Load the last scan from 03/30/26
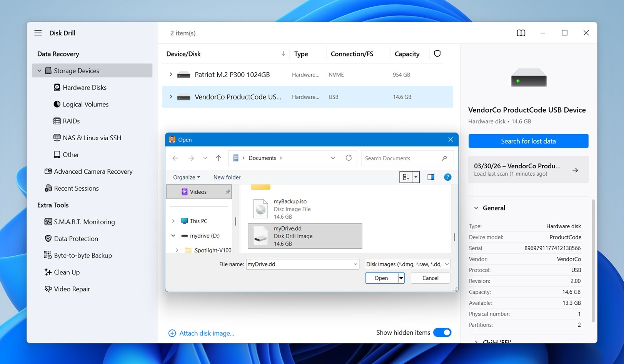Viewport: 624px width, 364px height. pyautogui.click(x=528, y=170)
